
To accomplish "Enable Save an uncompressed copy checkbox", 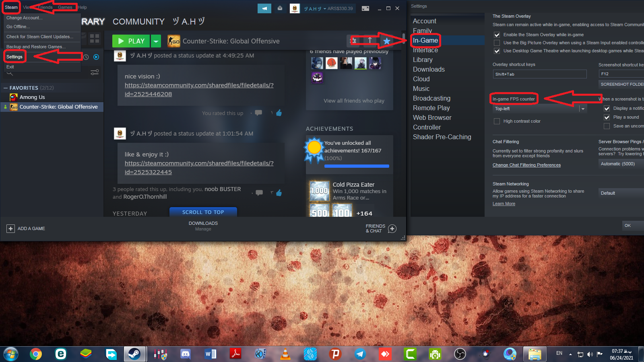I will [x=607, y=126].
